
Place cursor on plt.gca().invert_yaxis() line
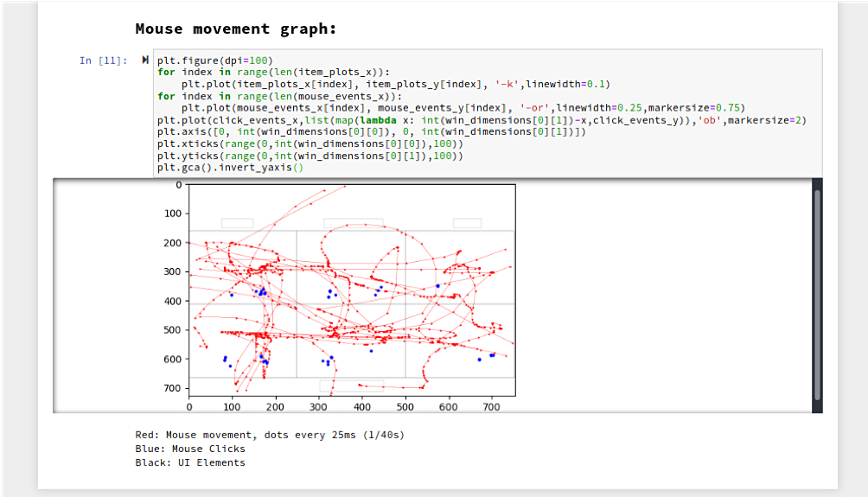pos(230,167)
